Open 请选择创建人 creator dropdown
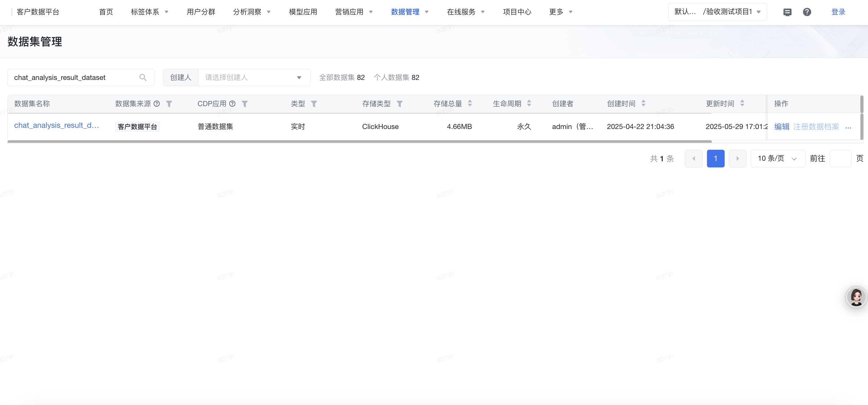Viewport: 868px width, 405px height. (254, 77)
